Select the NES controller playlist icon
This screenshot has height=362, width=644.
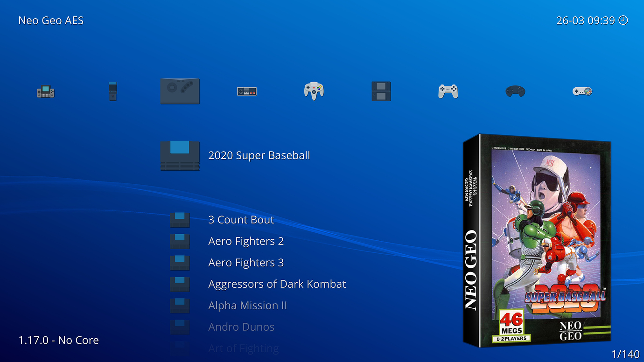[247, 91]
